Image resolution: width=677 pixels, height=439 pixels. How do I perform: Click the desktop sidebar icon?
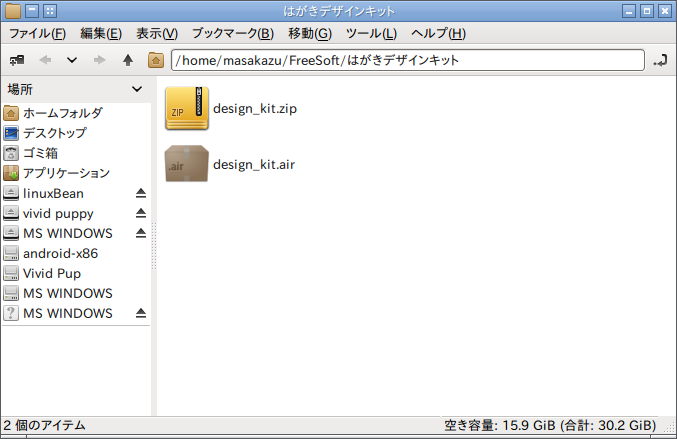pyautogui.click(x=11, y=133)
